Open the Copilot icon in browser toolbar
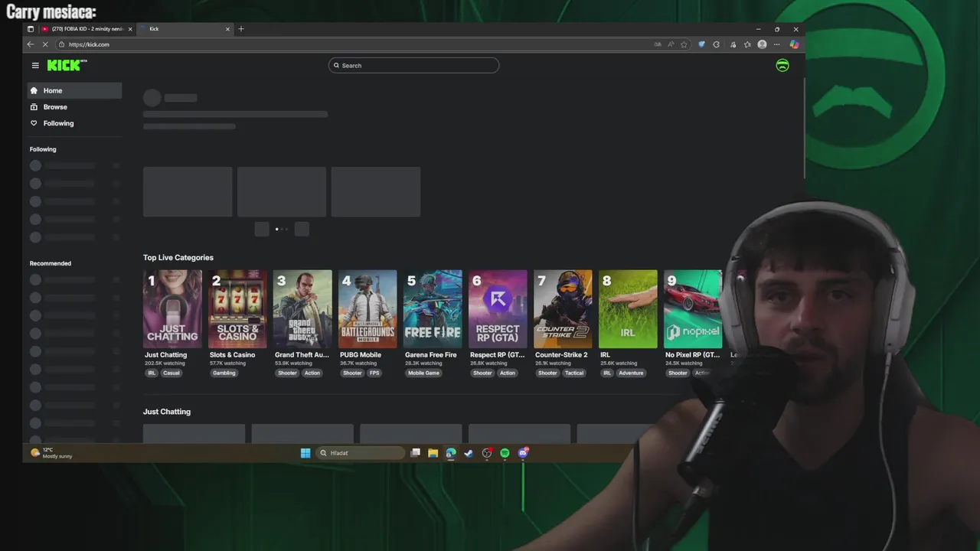Viewport: 980px width, 551px height. pyautogui.click(x=794, y=44)
